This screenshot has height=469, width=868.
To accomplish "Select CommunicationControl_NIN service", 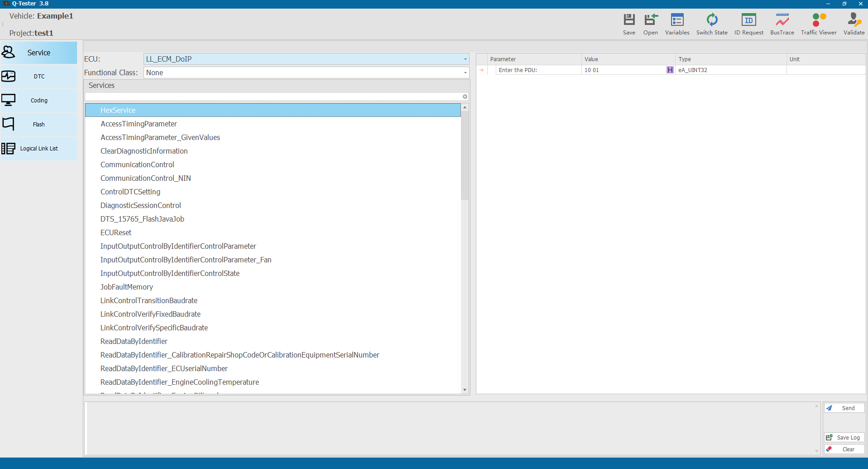I will tap(273, 178).
